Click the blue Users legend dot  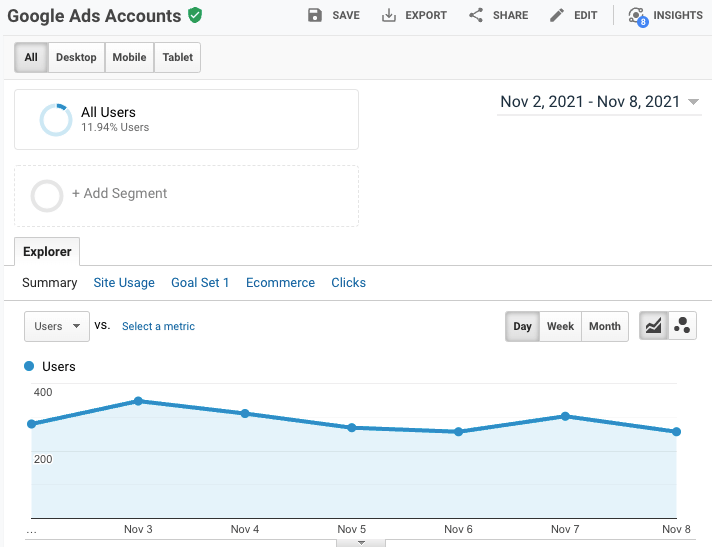[x=29, y=366]
